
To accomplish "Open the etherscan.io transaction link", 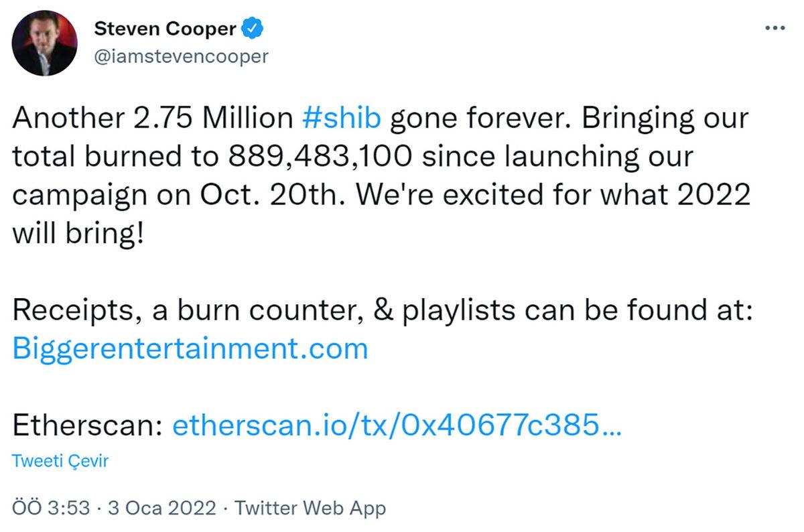I will point(397,426).
